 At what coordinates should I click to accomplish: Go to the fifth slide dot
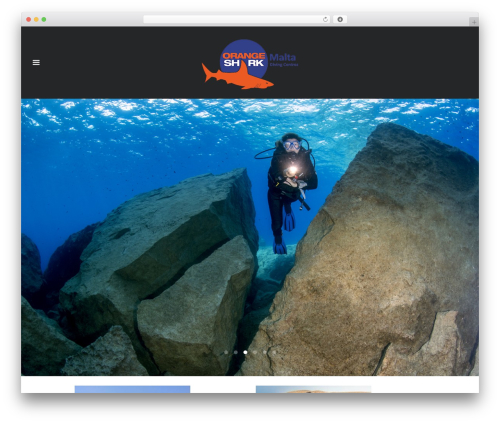click(265, 352)
